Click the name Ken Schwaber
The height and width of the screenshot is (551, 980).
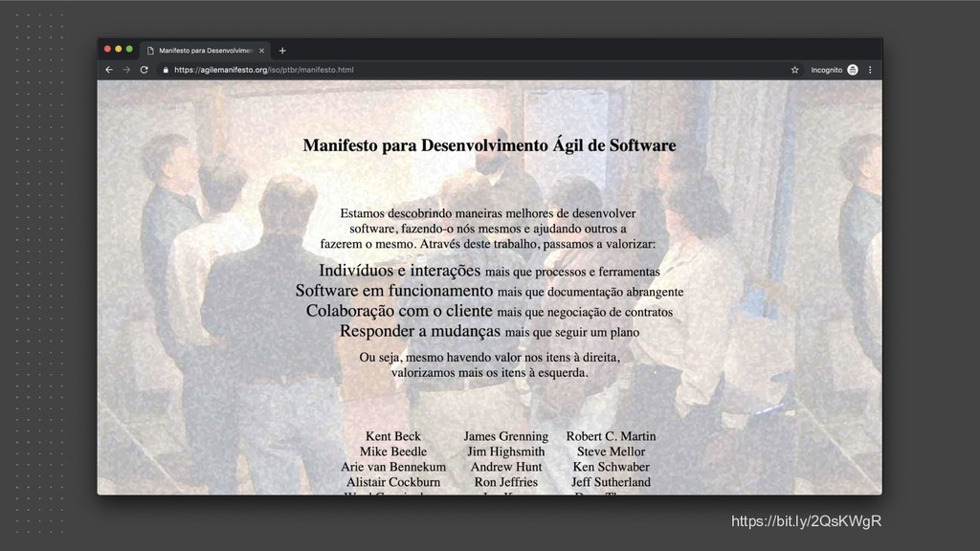click(611, 467)
